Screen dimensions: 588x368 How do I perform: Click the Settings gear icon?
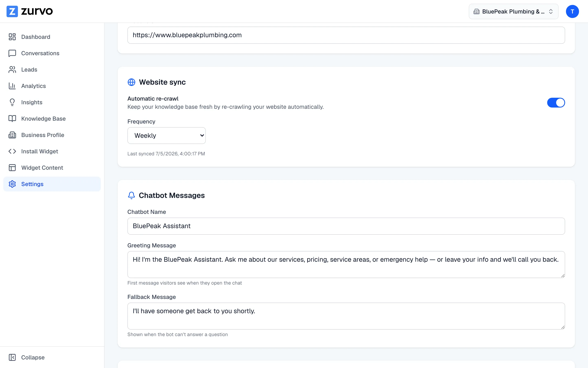(12, 184)
